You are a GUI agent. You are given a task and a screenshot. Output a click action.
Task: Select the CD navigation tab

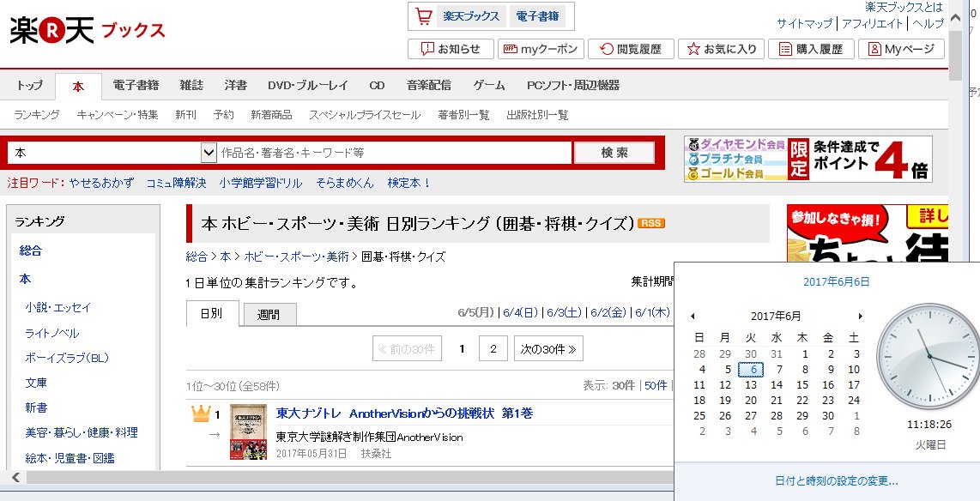point(377,86)
